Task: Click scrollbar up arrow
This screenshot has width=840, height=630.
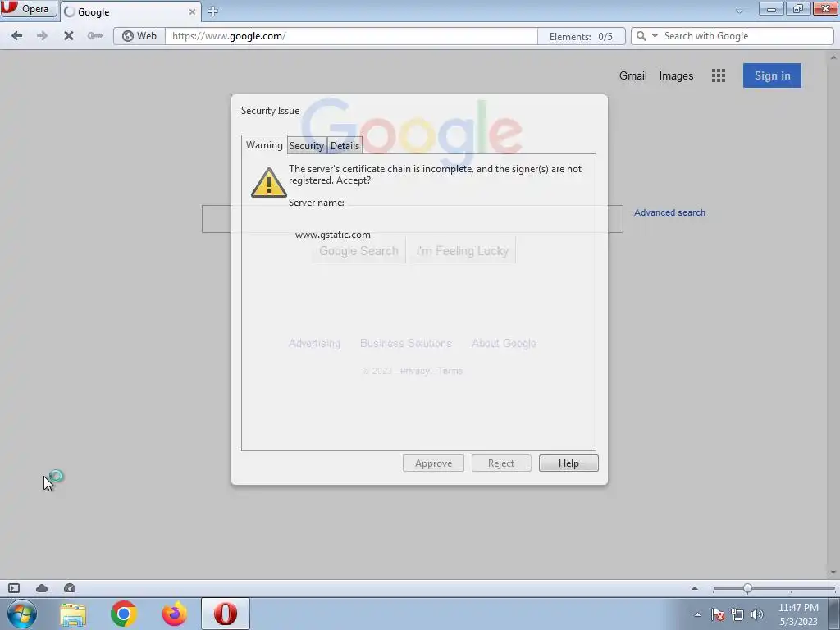Action: pyautogui.click(x=834, y=57)
